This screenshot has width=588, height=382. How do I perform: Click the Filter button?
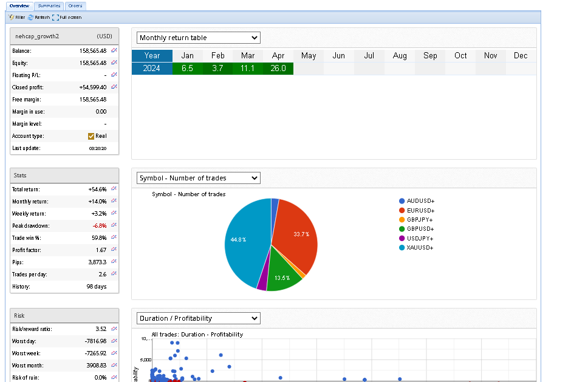click(17, 18)
